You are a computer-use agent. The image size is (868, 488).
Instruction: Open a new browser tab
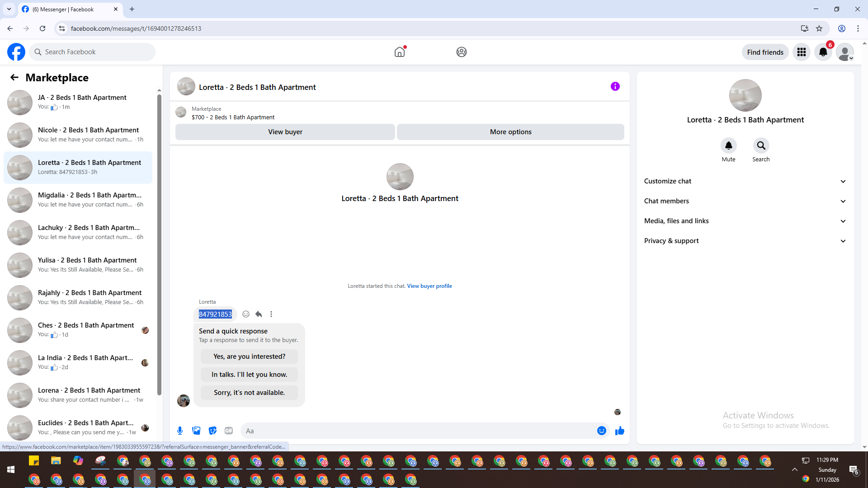point(132,9)
